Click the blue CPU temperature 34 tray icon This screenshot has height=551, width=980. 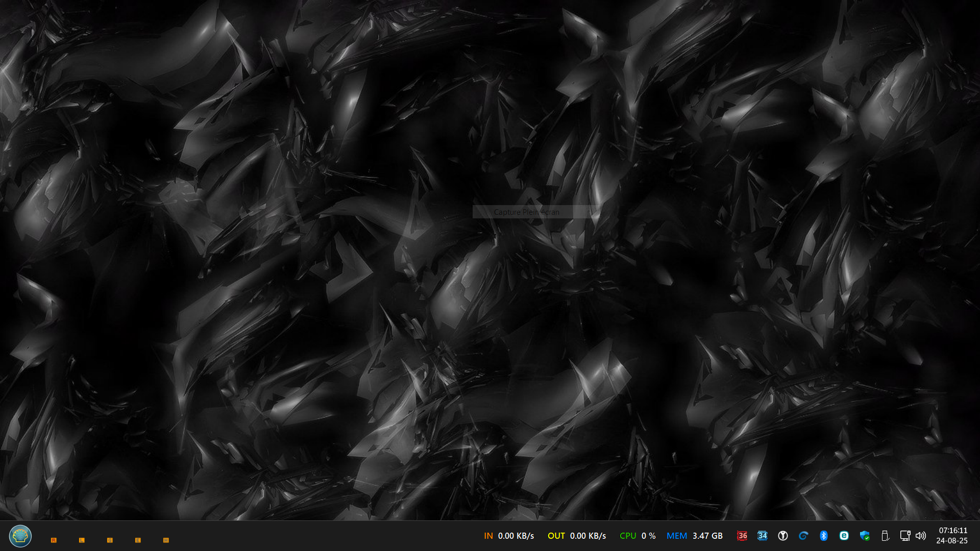(763, 536)
